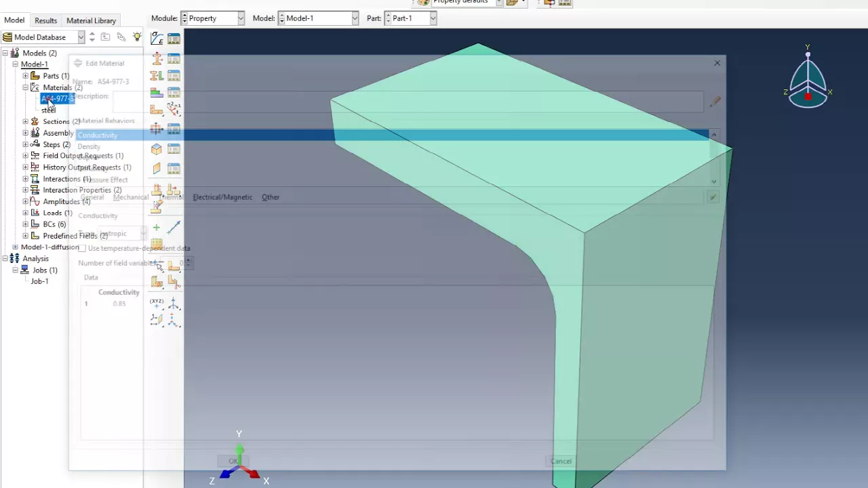This screenshot has height=488, width=868.
Task: Click the go-up-level folder icon
Action: point(105,37)
